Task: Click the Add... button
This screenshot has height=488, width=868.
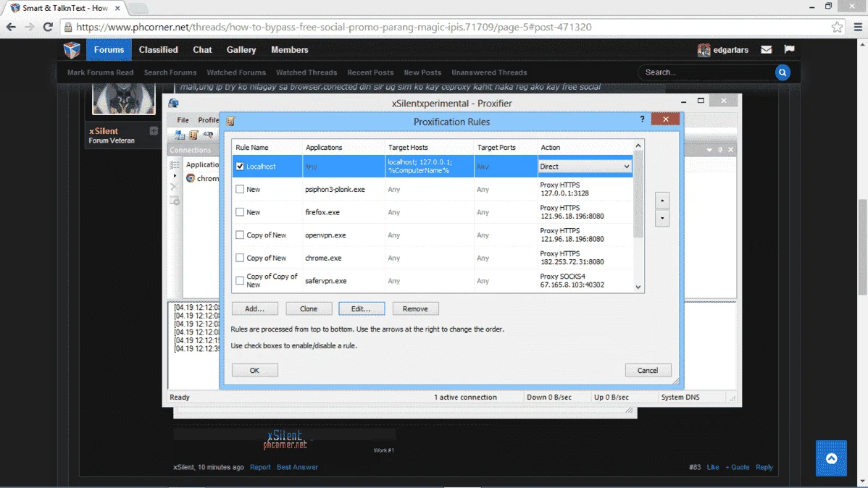Action: tap(254, 308)
